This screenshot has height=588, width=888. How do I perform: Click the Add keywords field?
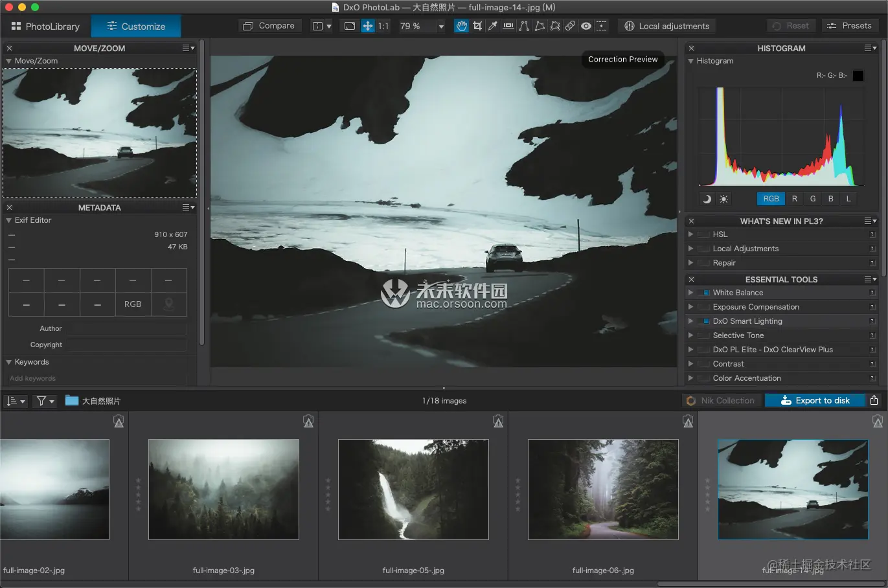[x=97, y=378]
